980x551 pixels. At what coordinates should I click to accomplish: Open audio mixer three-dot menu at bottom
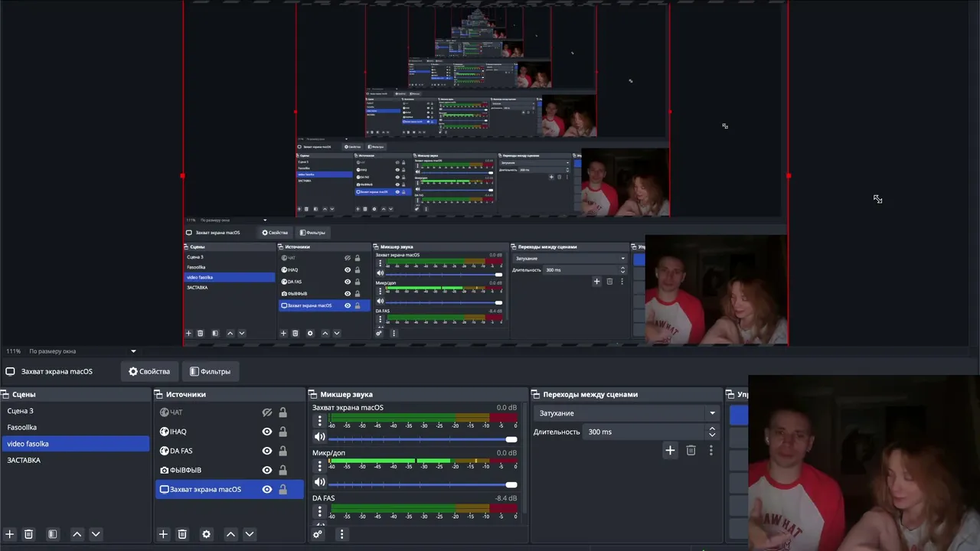point(341,534)
